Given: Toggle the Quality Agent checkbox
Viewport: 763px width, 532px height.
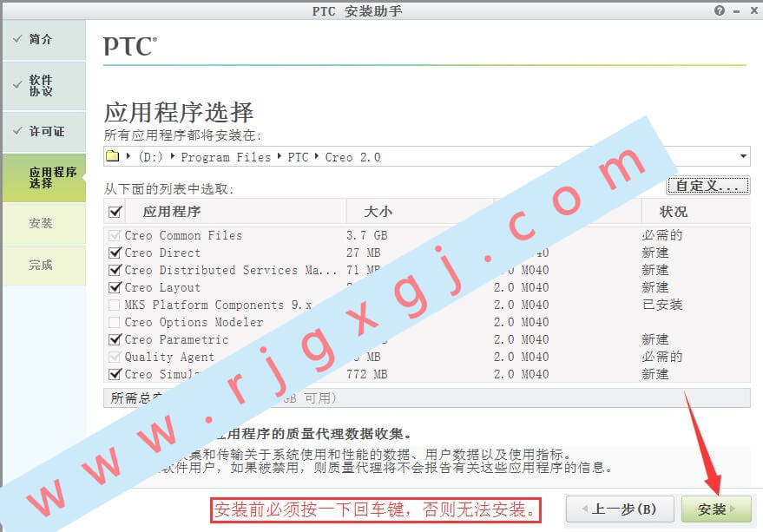Looking at the screenshot, I should tap(115, 358).
